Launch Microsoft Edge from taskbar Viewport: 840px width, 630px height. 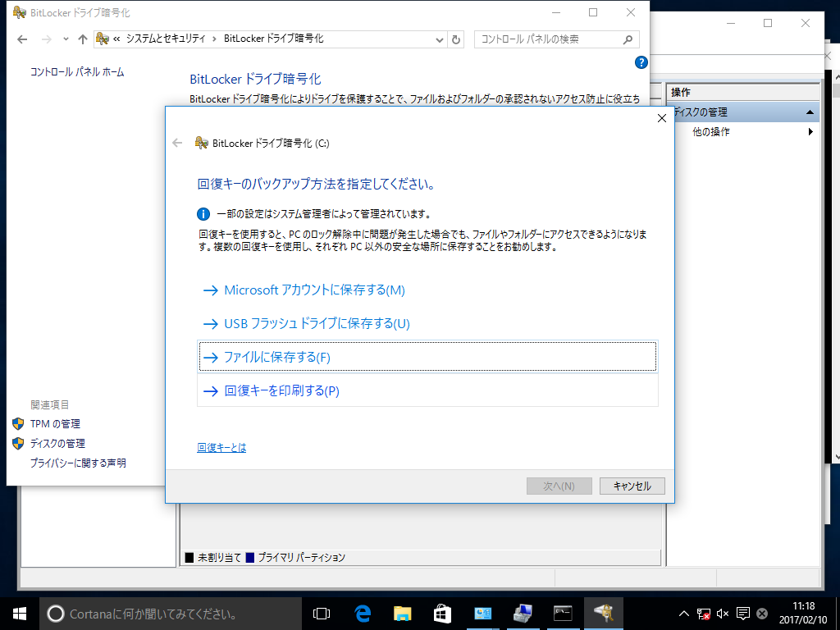click(363, 614)
